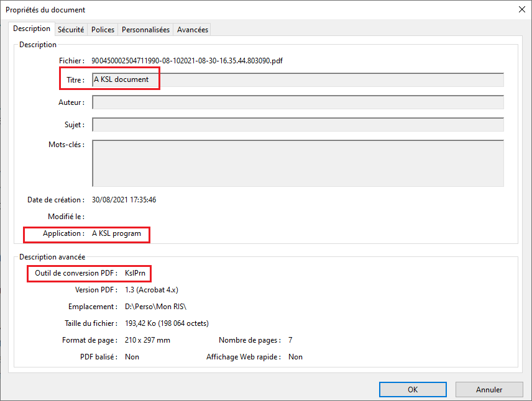Click the KslPrn conversion tool value
The image size is (532, 401).
[136, 273]
